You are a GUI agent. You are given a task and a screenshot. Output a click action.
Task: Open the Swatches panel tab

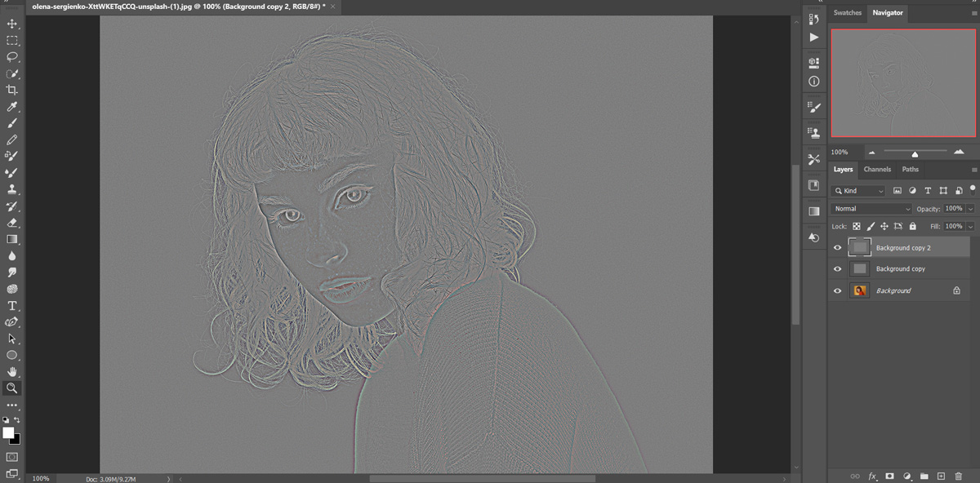pos(847,12)
